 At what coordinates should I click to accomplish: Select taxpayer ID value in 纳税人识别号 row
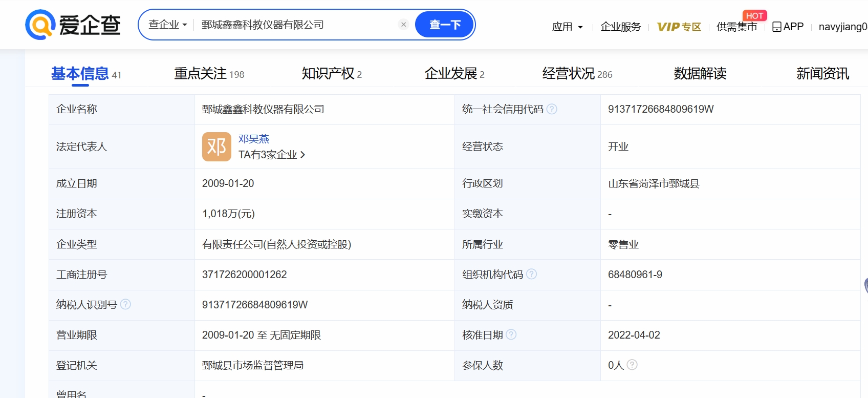click(255, 305)
